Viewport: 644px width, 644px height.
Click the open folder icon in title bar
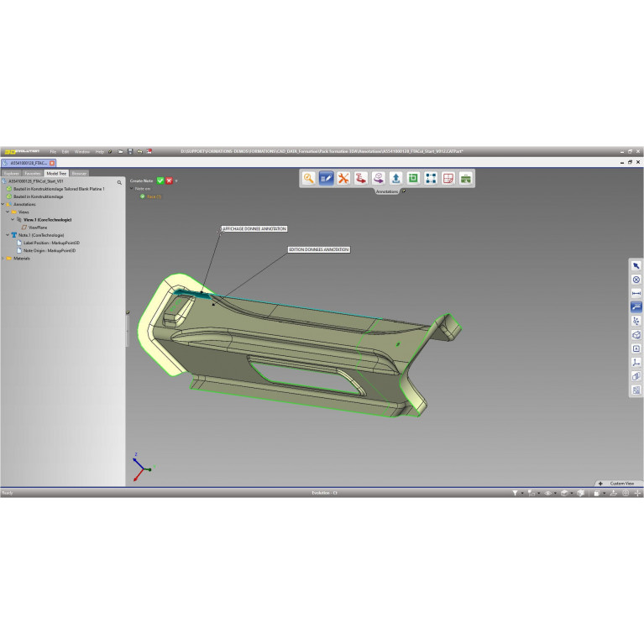[121, 151]
